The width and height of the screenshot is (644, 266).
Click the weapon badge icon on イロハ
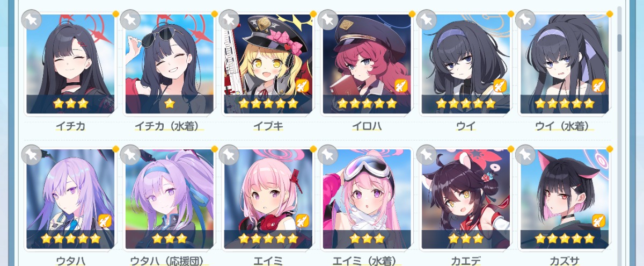[x=401, y=85]
